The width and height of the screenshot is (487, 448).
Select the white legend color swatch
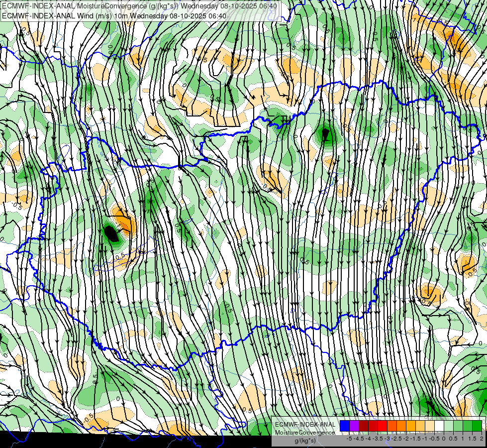(439, 426)
